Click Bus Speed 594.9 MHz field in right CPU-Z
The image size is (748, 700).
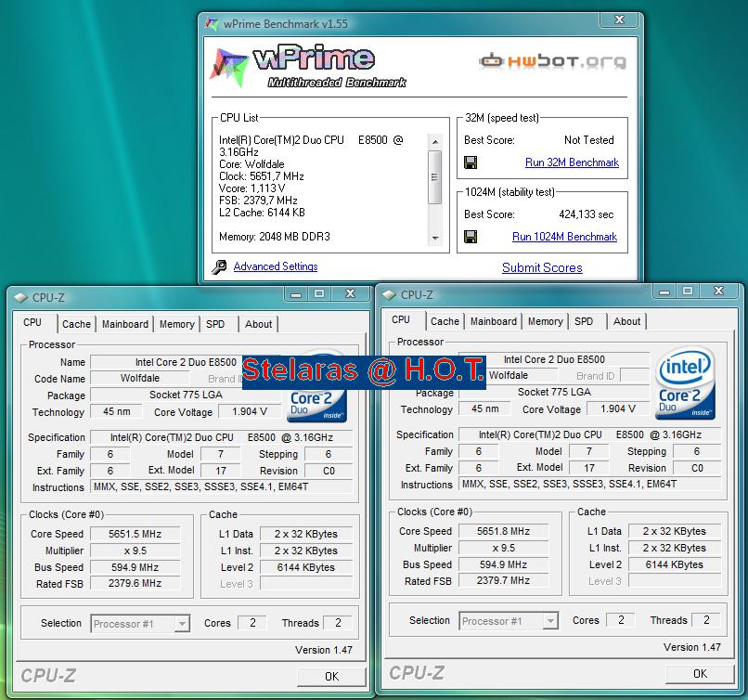tap(503, 564)
